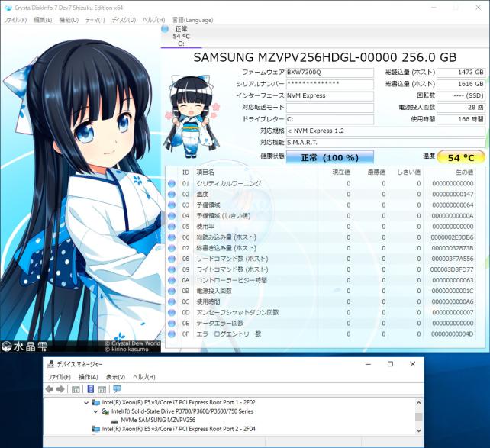Image resolution: width=490 pixels, height=448 pixels.
Task: Collapse the Intel Solid-State Drive P3700 node
Action: tap(95, 412)
